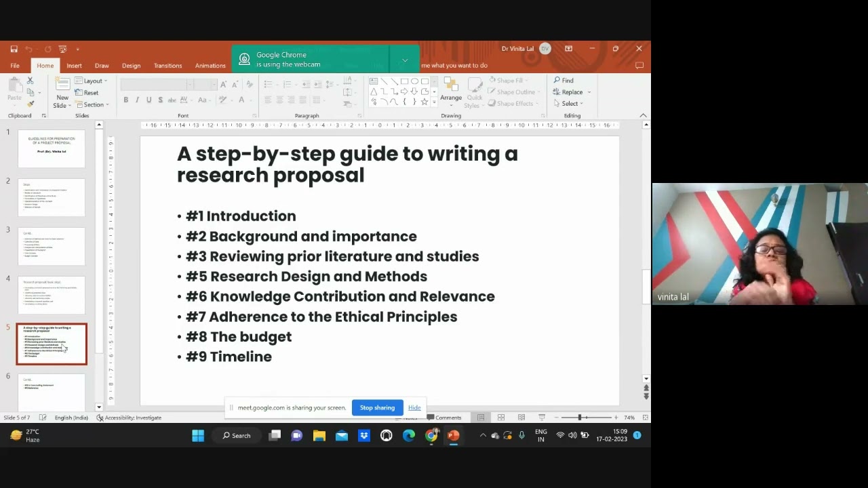Open the Comments pane icon on the title bar
868x488 pixels.
click(639, 66)
